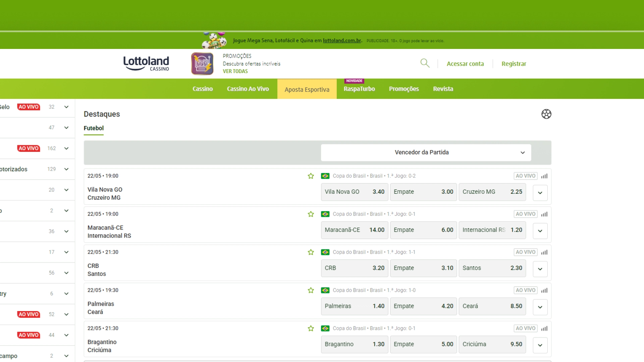This screenshot has height=362, width=644.
Task: Click Brazil flag on Bragantino row
Action: (x=325, y=328)
